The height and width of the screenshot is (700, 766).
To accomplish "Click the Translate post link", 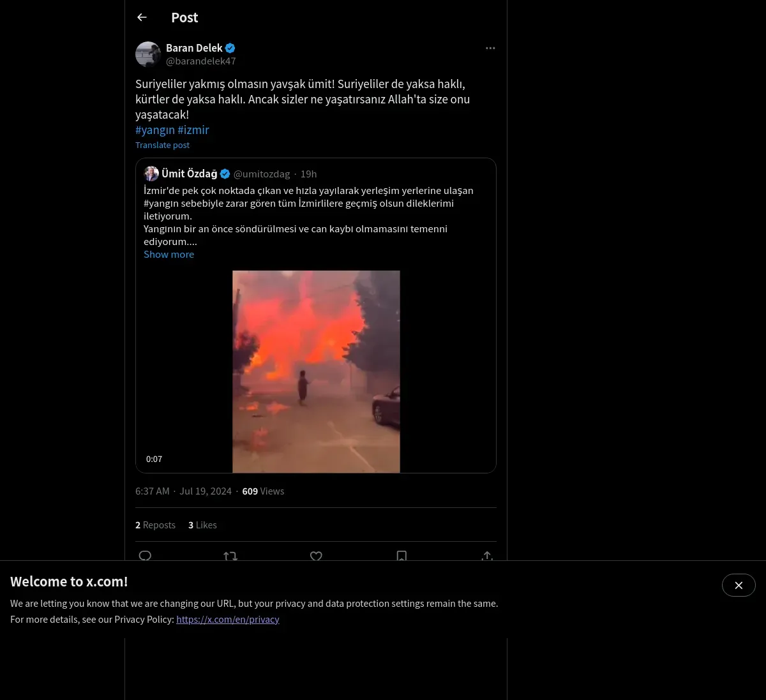I will click(162, 145).
